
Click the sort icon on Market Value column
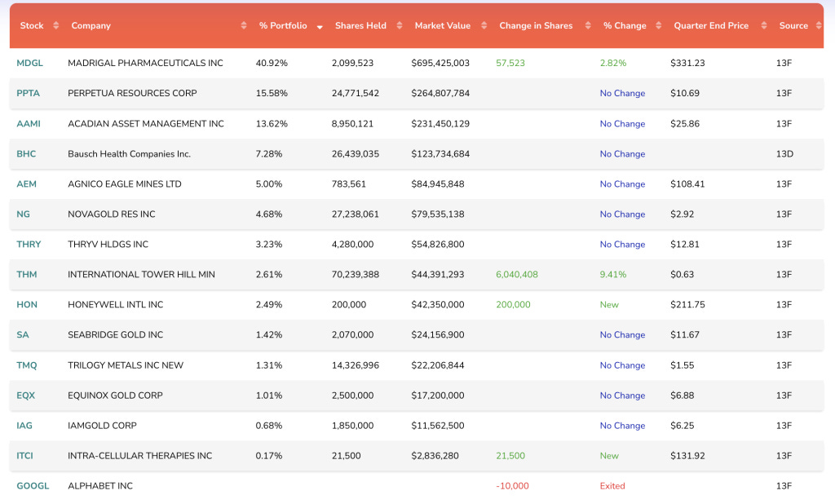click(483, 25)
